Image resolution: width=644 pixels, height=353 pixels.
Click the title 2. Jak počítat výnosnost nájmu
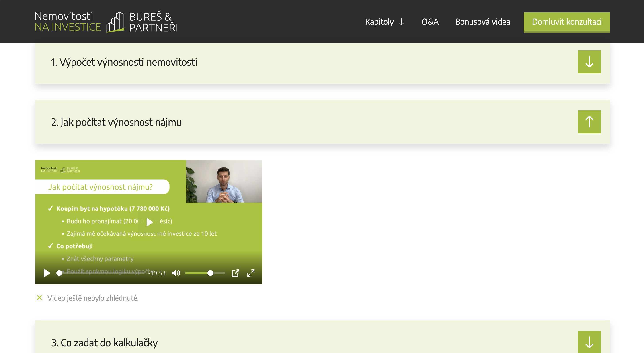click(x=116, y=122)
